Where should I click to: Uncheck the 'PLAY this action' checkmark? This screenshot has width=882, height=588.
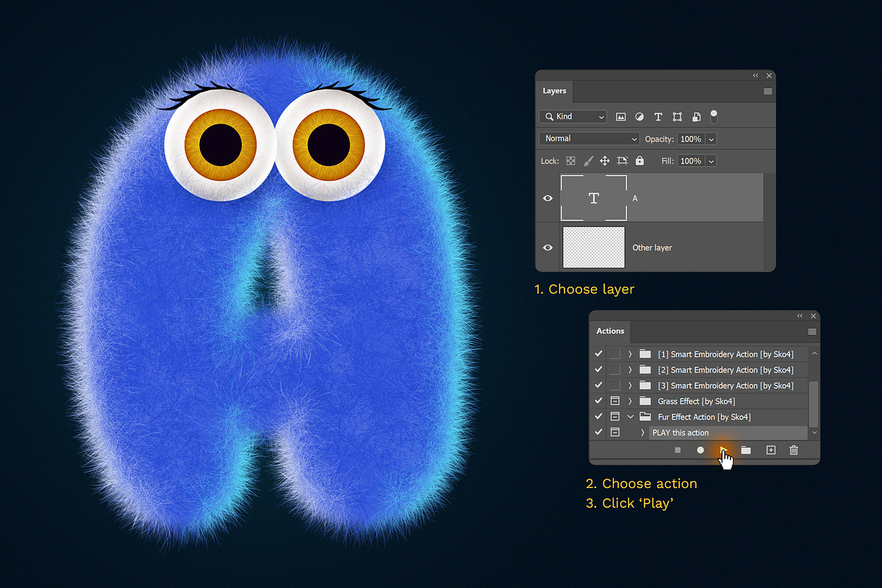pos(598,432)
